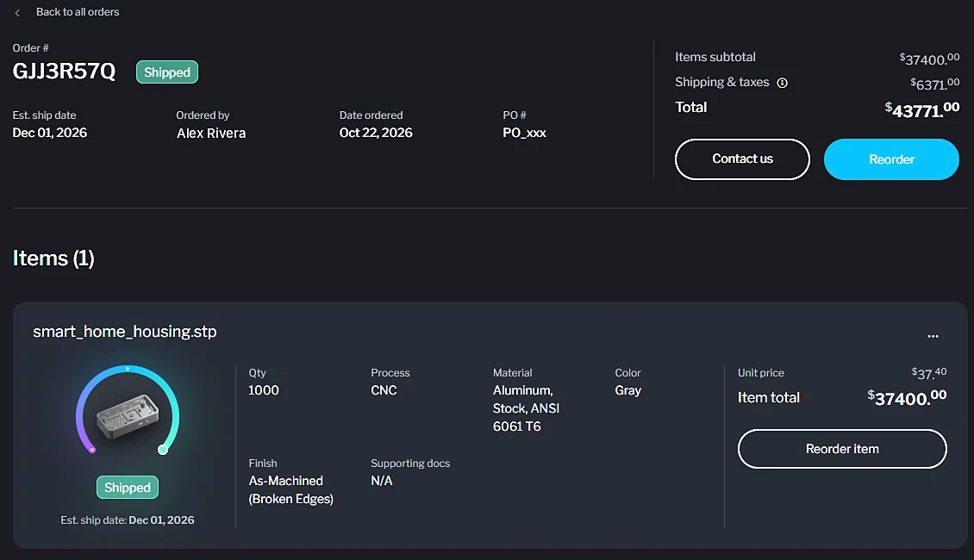The height and width of the screenshot is (560, 974).
Task: Click the date ordered Oct 22, 2026
Action: coord(376,133)
